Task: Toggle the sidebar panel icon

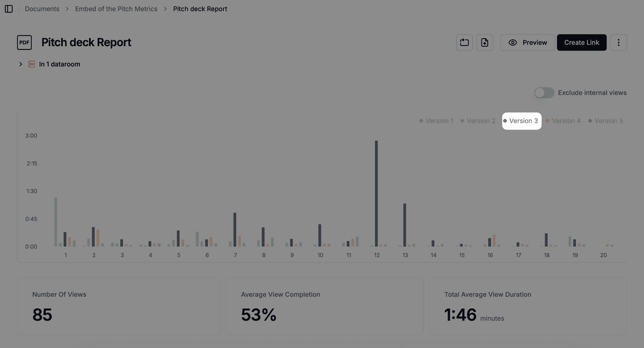Action: click(9, 9)
